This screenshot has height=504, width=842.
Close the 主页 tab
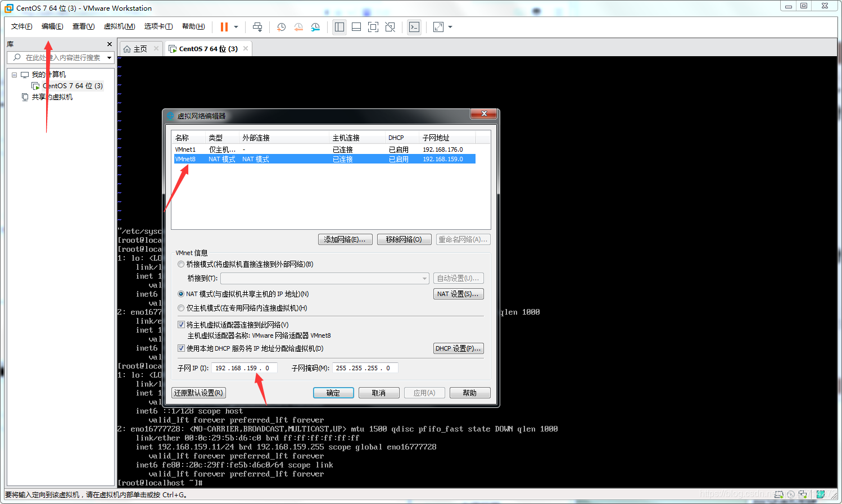pos(156,48)
